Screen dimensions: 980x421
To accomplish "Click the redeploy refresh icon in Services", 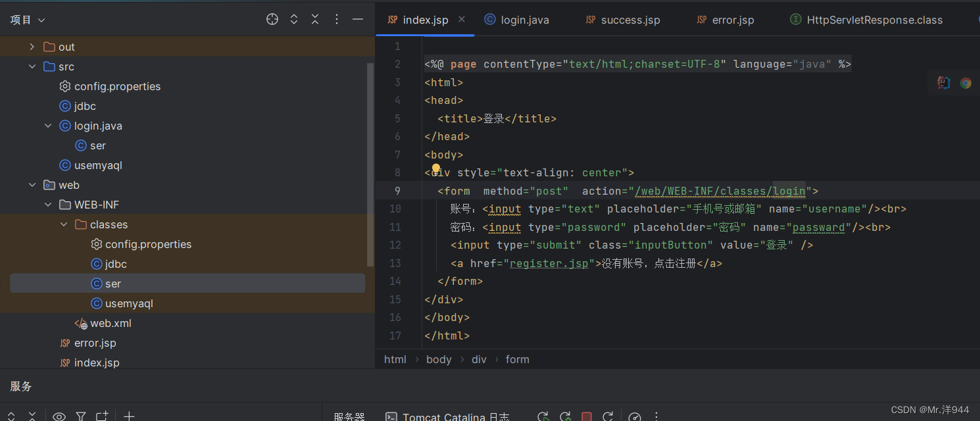I will click(x=608, y=416).
